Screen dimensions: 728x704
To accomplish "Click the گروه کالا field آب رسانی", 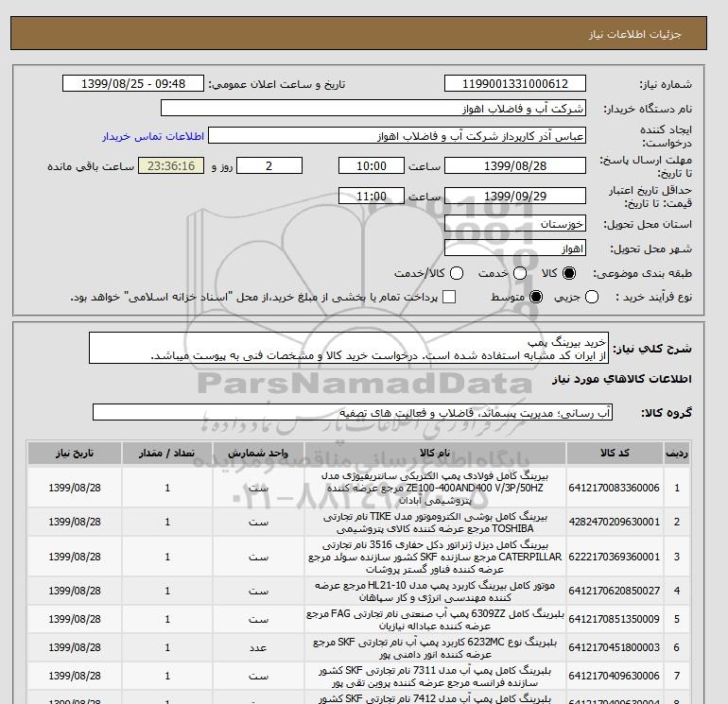I will (x=353, y=412).
